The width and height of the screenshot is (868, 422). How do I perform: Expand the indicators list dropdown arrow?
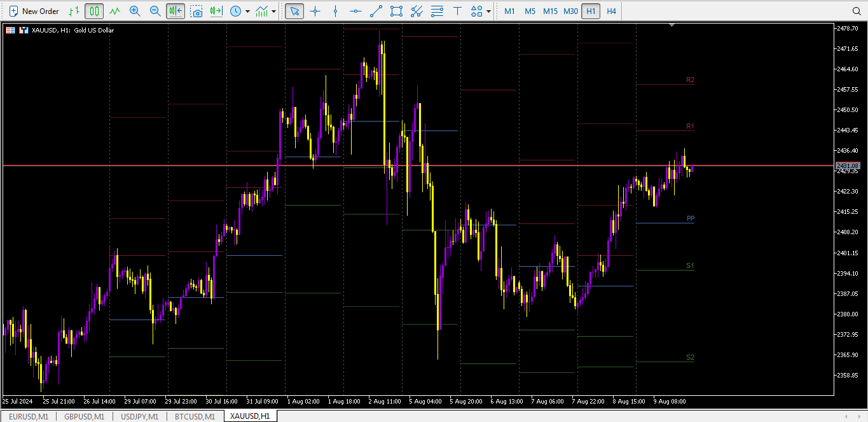[x=273, y=11]
